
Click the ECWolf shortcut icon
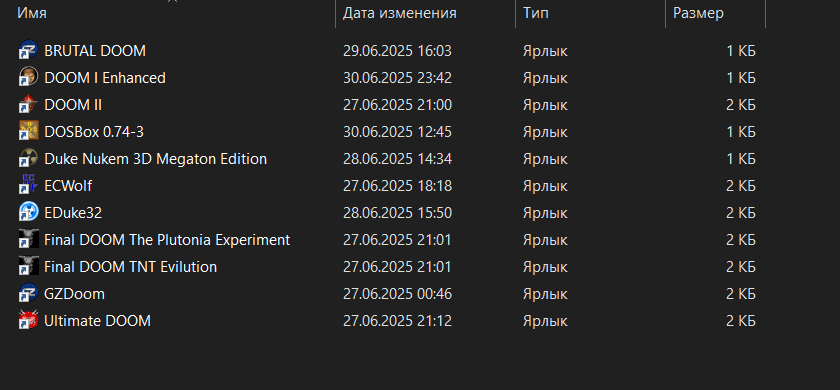[x=28, y=186]
